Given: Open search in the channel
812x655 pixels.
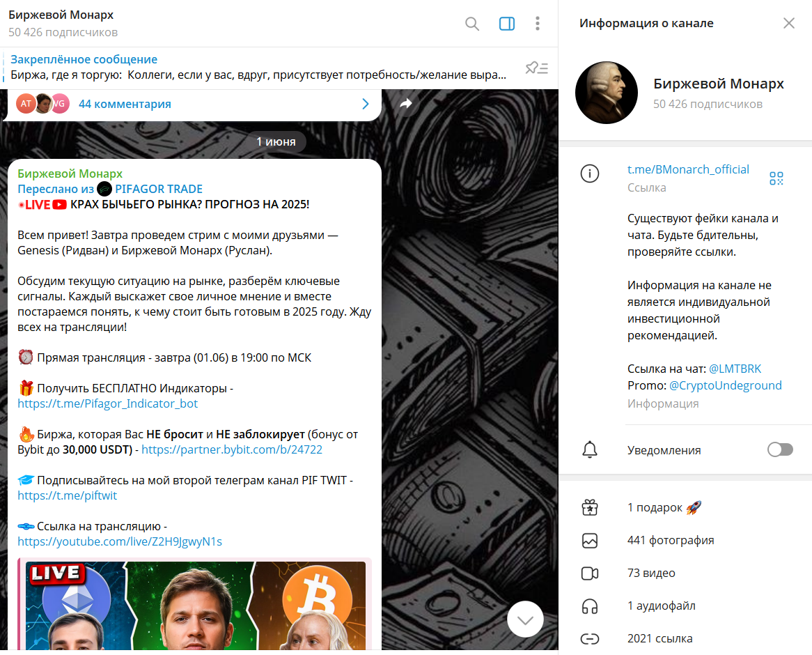Looking at the screenshot, I should (471, 23).
